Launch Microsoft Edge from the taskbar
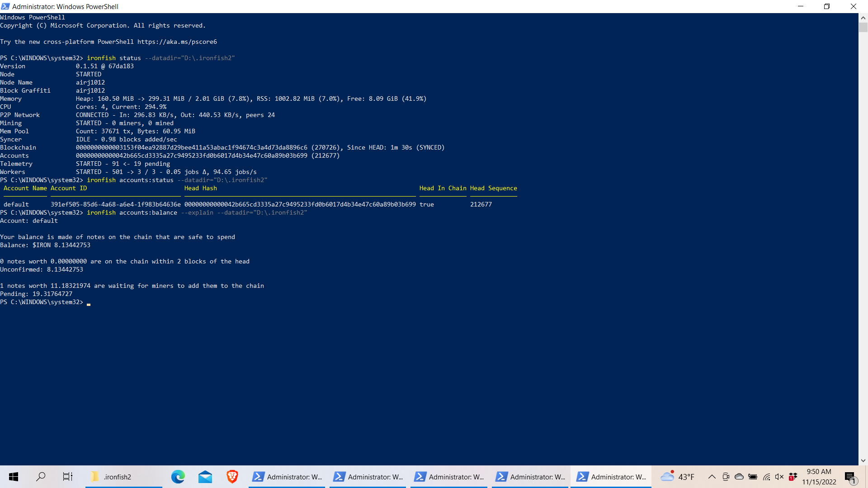 click(178, 477)
